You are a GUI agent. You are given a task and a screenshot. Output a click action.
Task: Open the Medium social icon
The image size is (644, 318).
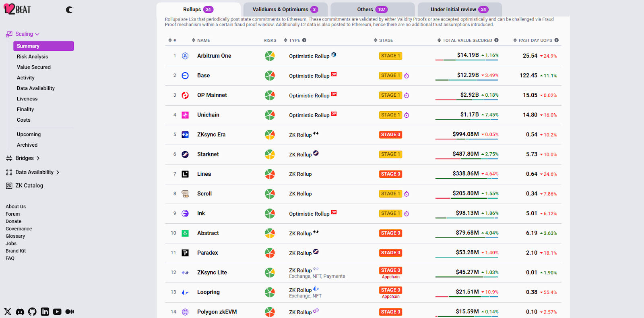[x=70, y=312]
